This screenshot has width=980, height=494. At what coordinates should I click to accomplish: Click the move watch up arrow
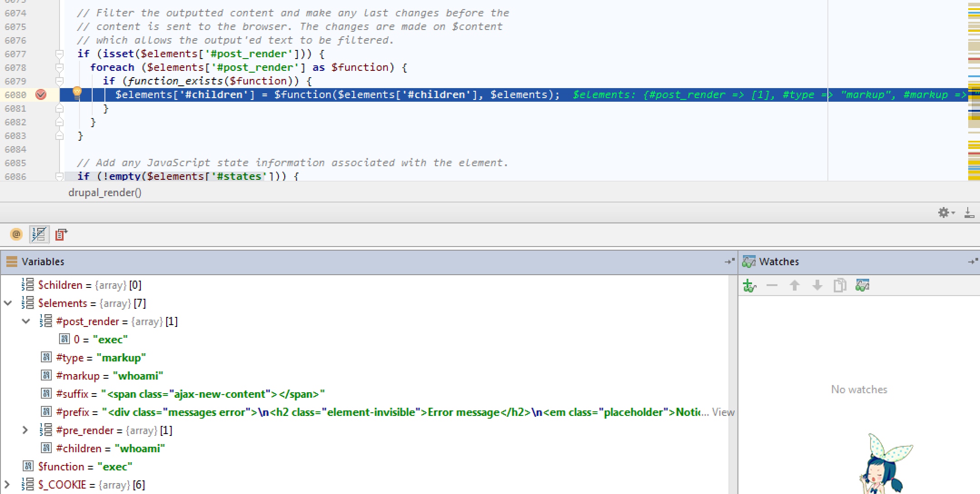(x=794, y=286)
